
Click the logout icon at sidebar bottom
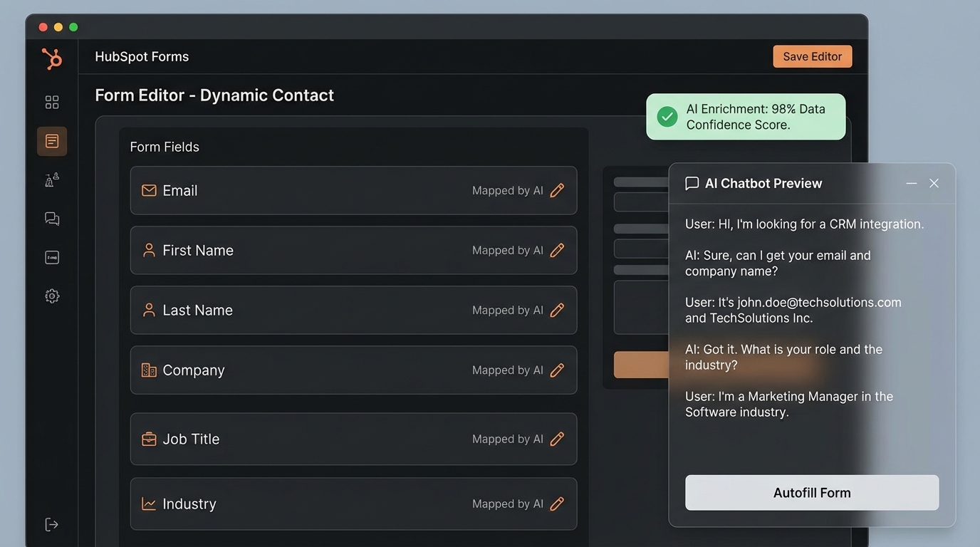click(x=51, y=523)
